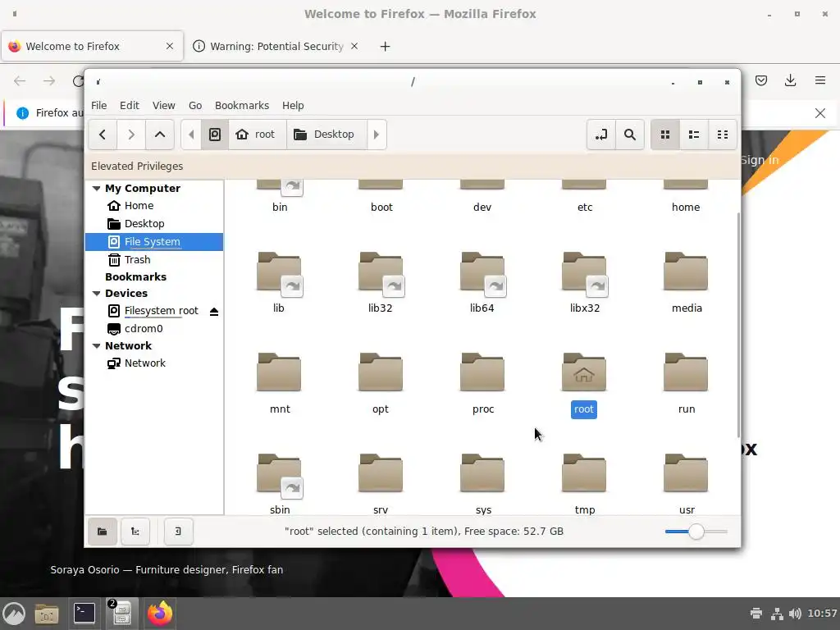Collapse the Devices section
This screenshot has width=840, height=630.
(97, 294)
